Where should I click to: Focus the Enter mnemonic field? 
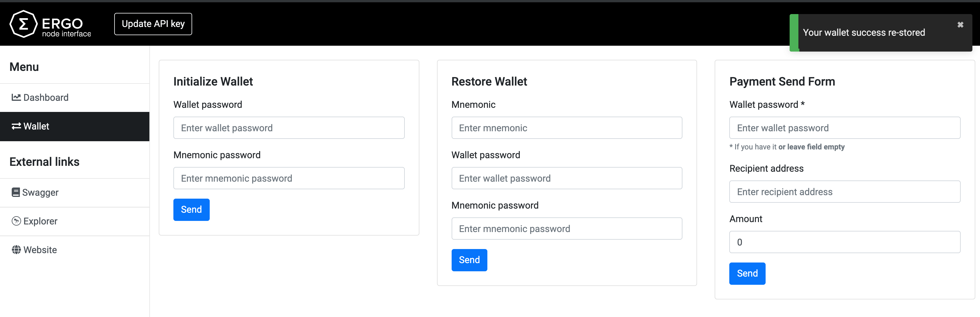pos(566,127)
